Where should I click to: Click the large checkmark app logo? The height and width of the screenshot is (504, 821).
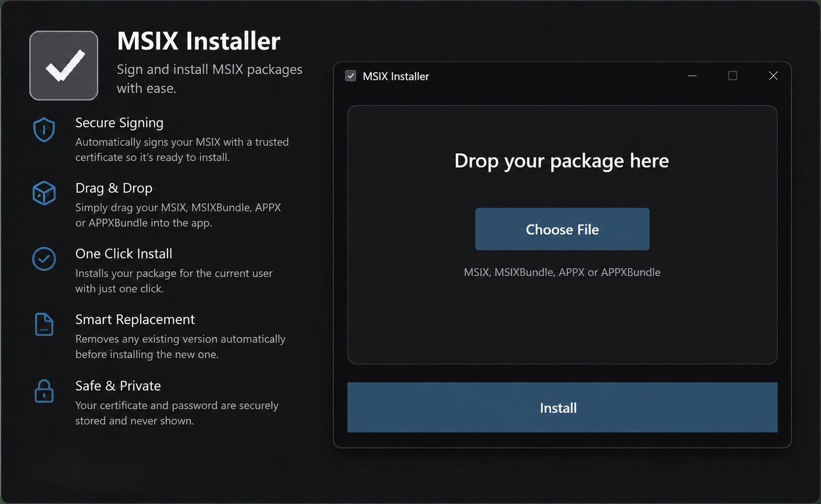pyautogui.click(x=64, y=66)
